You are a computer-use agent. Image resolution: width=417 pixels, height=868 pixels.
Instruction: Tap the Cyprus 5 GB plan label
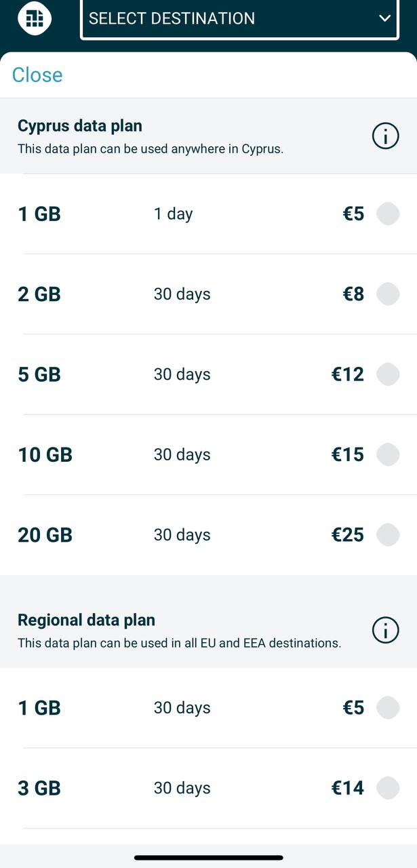point(39,374)
